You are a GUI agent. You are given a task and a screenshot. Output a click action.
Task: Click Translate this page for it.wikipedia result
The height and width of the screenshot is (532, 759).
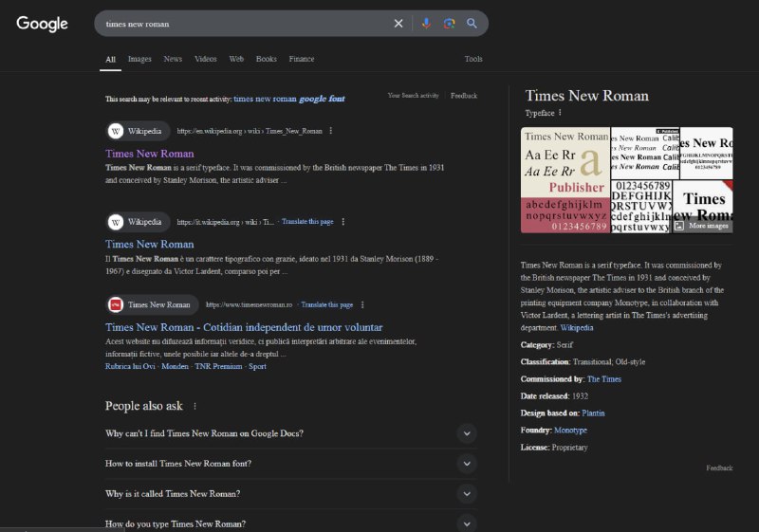[307, 222]
